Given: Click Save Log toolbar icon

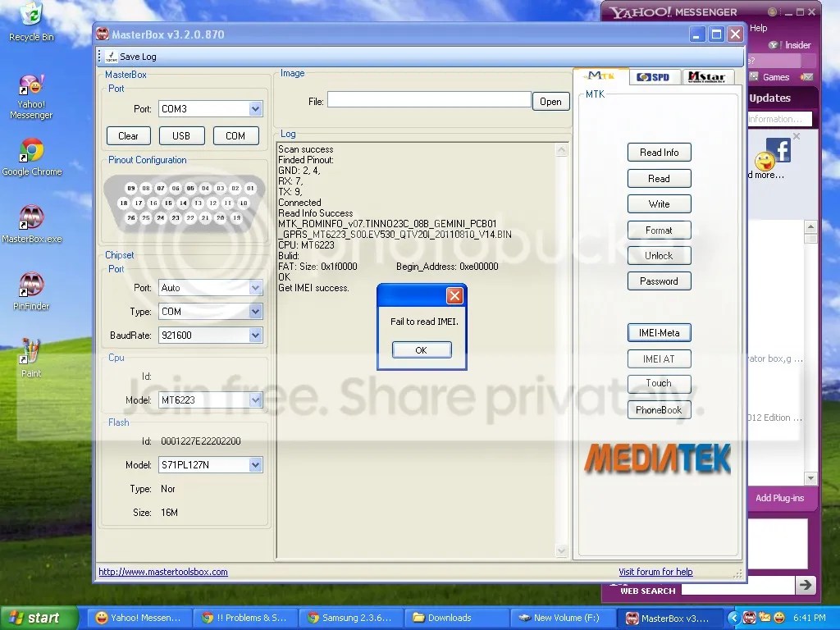Looking at the screenshot, I should [x=112, y=57].
